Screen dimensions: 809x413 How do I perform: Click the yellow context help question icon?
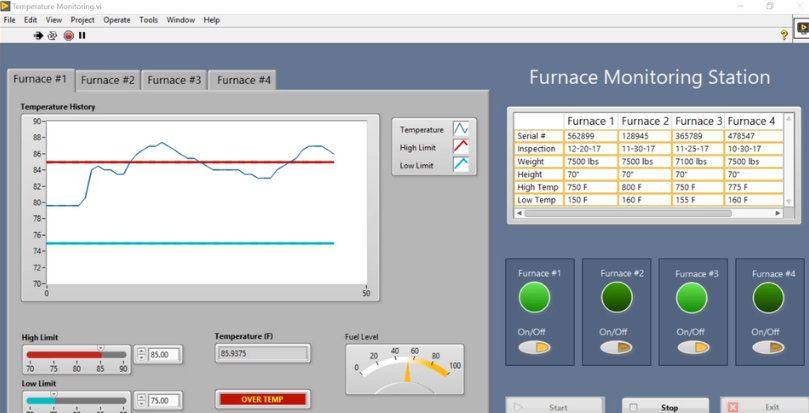[x=784, y=35]
